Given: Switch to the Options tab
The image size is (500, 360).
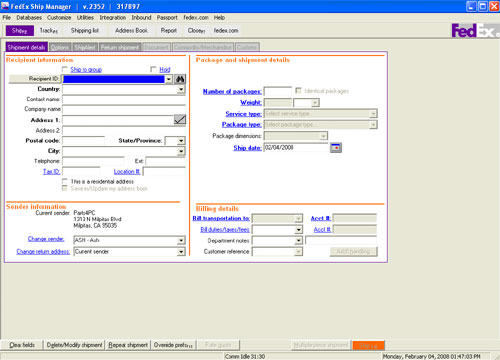Looking at the screenshot, I should point(60,47).
